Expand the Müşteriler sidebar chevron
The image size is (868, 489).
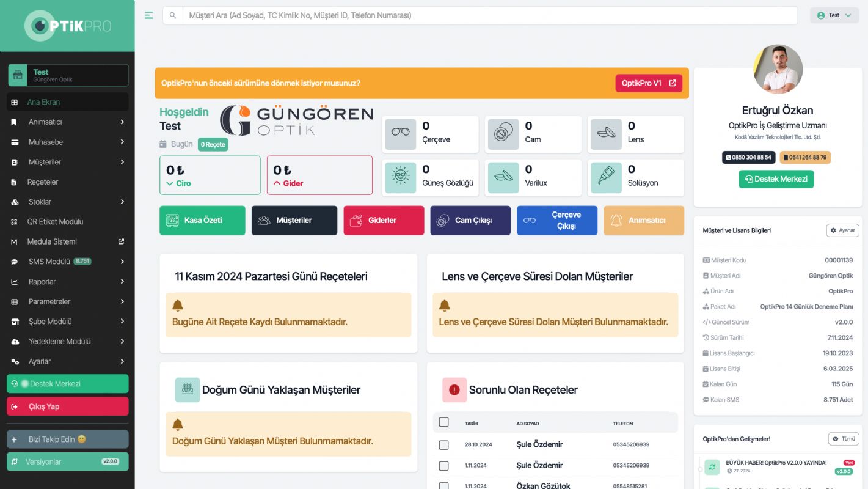click(122, 162)
